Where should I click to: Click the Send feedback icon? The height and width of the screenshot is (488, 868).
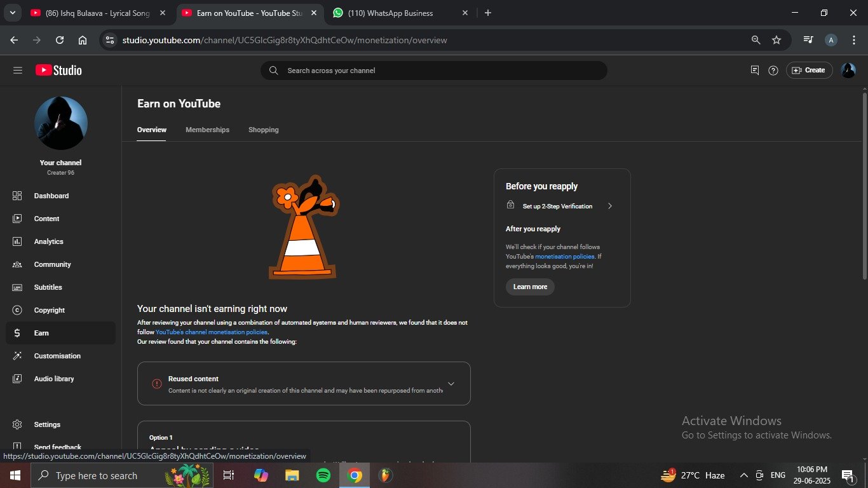pos(17,447)
